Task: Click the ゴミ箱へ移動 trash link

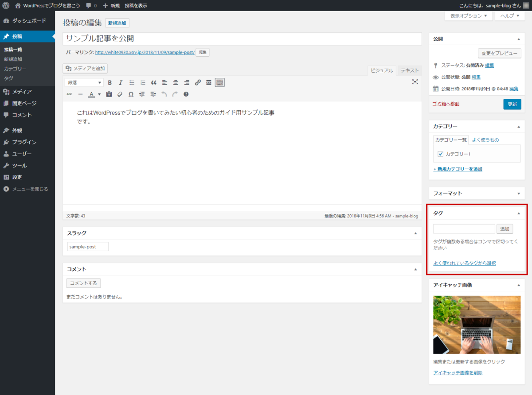Action: coord(446,104)
